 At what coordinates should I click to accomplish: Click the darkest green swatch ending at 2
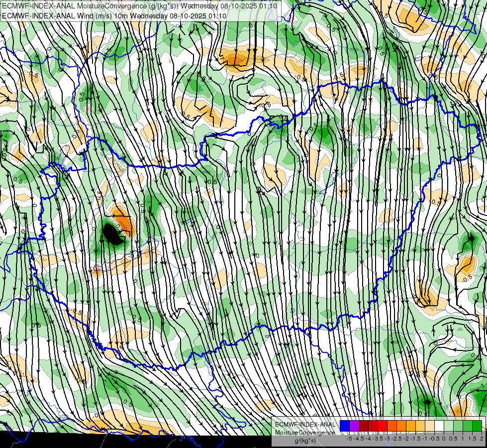point(477,426)
